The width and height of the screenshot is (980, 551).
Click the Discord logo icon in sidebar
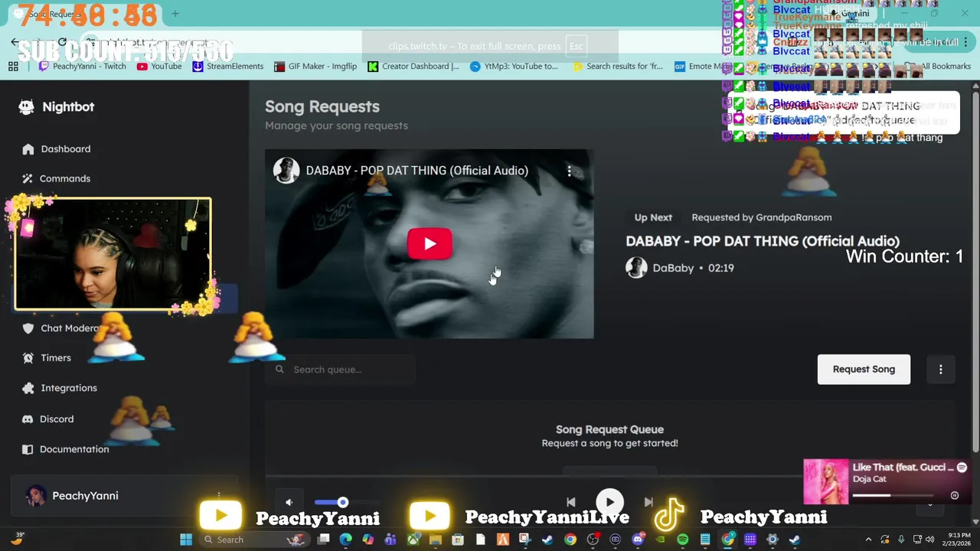(28, 419)
